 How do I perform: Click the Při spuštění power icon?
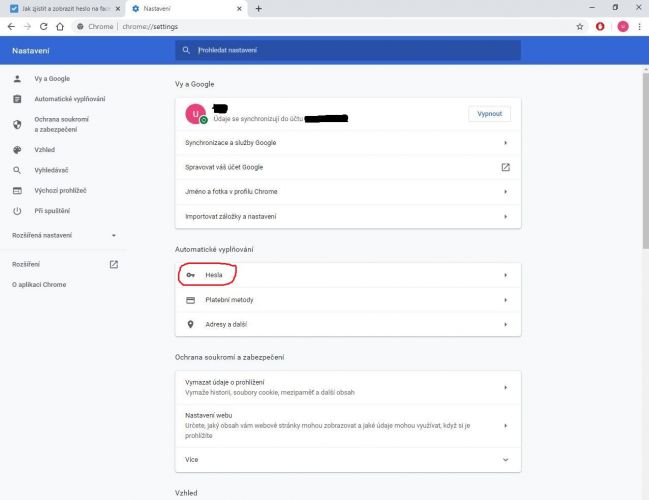point(17,211)
